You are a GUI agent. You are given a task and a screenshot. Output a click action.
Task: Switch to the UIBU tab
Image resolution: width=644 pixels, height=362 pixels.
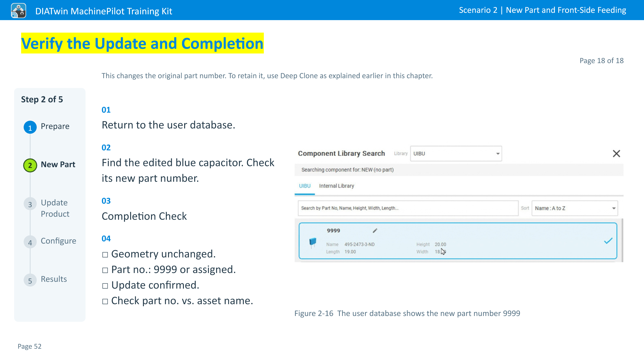(x=305, y=186)
